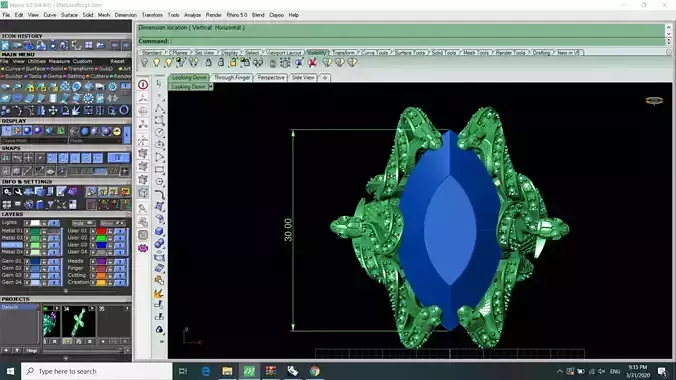Click the arrow on project thumbnail 34
The height and width of the screenshot is (380, 676).
coord(91,308)
